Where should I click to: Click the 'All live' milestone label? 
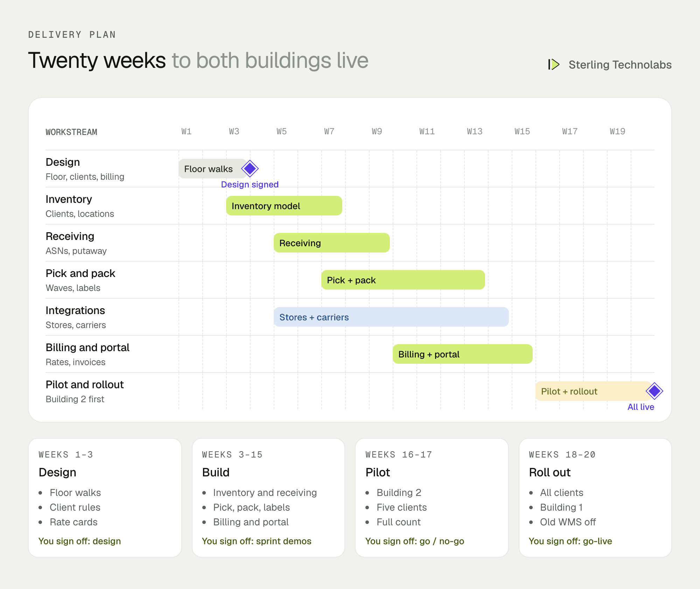pos(640,407)
